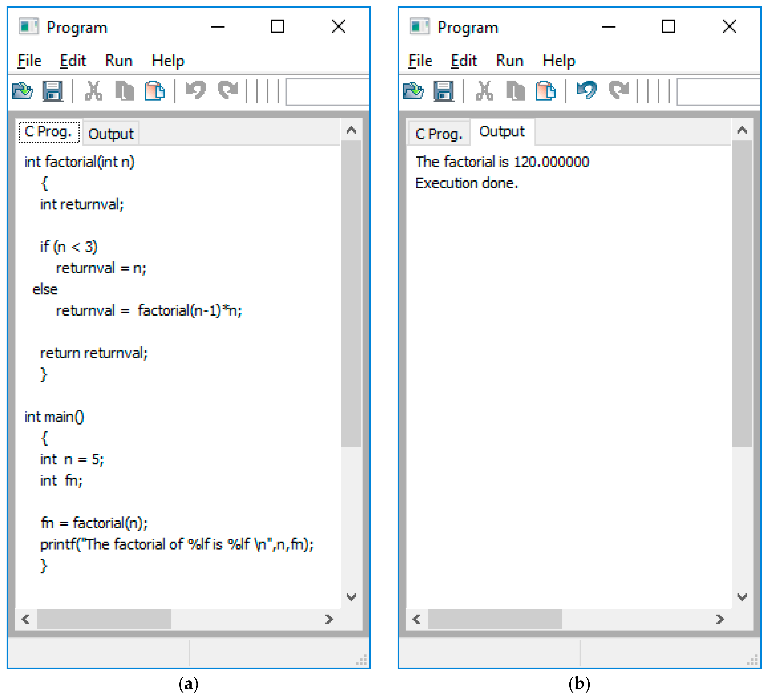The image size is (768, 700).
Task: Open the File menu in right window
Action: click(420, 61)
